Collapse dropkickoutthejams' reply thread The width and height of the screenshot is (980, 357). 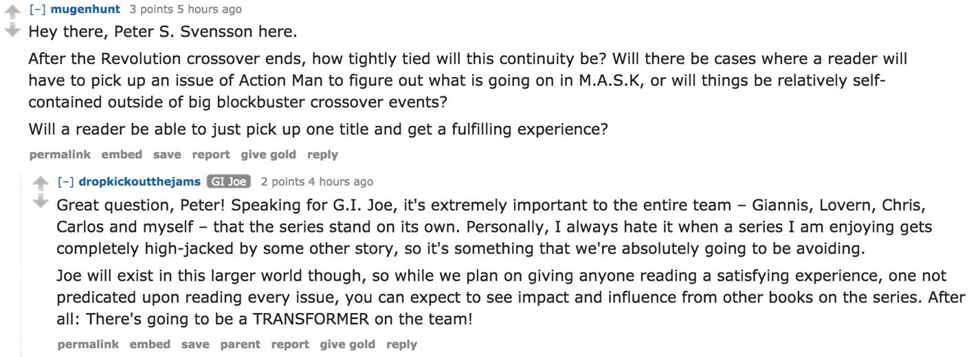pyautogui.click(x=66, y=182)
